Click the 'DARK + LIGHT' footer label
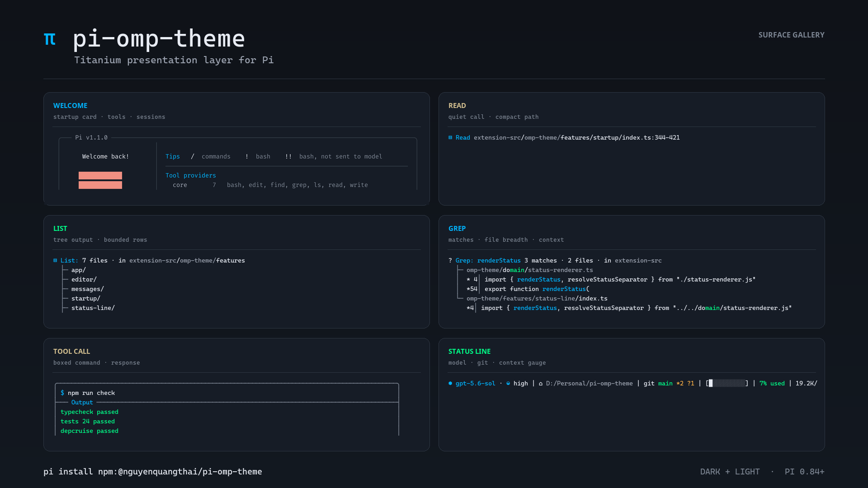This screenshot has height=488, width=868. tap(730, 472)
